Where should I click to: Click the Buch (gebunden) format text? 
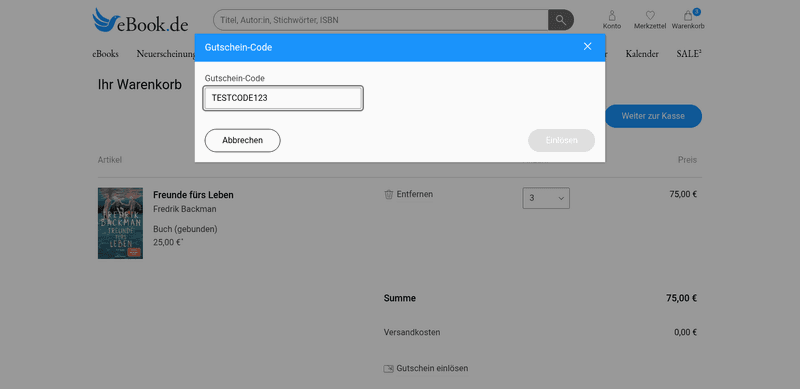[x=185, y=229]
